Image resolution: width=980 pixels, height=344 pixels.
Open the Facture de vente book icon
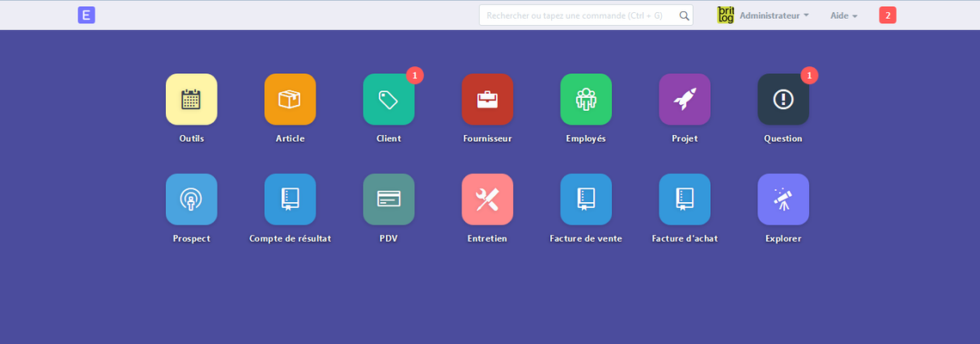586,200
